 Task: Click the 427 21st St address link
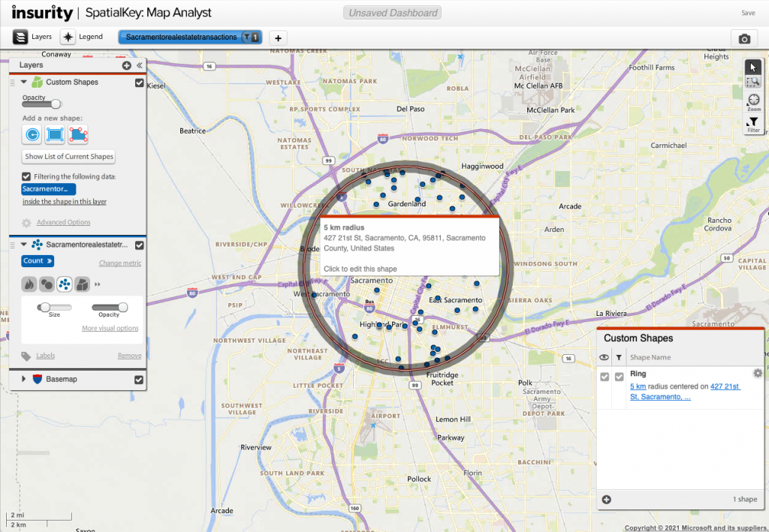click(685, 392)
